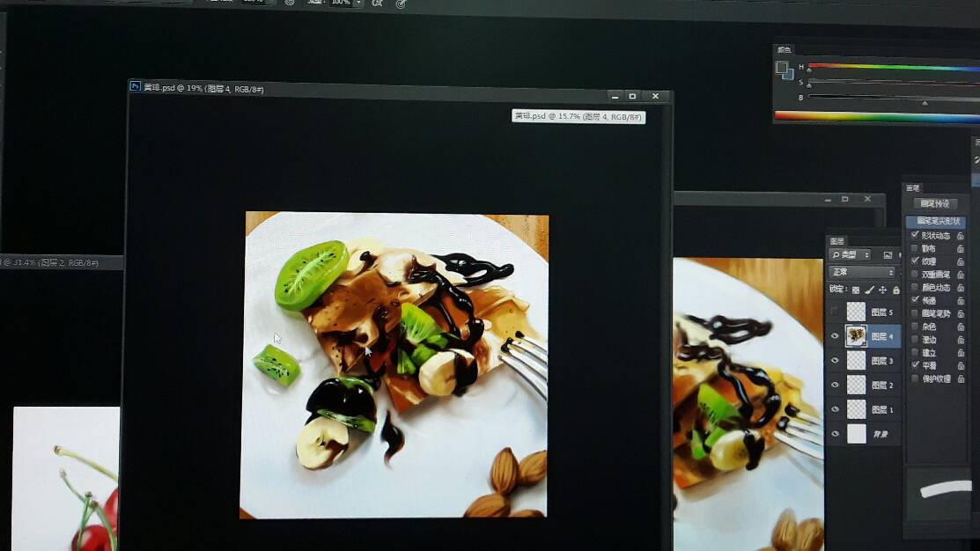Viewport: 980px width, 551px height.
Task: Enable the 杂色 checkbox
Action: coord(915,326)
